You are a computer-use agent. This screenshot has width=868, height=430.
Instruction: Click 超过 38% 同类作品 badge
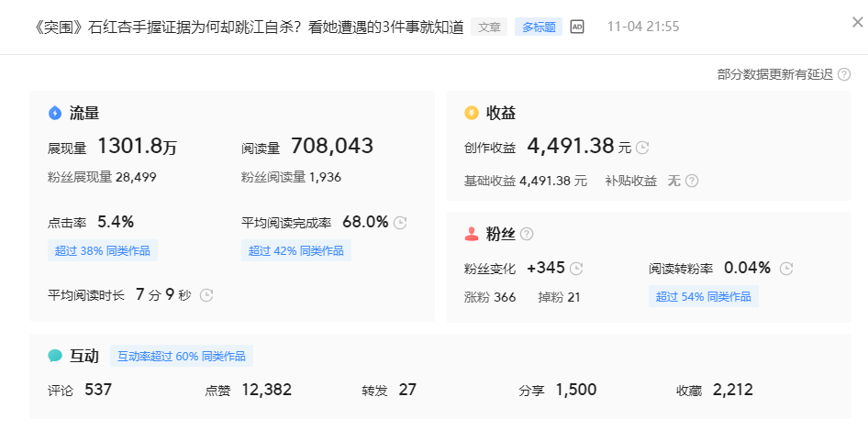103,250
